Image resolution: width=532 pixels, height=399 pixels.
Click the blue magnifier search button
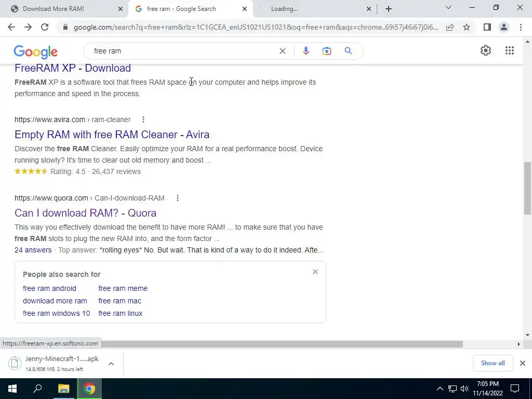(x=348, y=51)
